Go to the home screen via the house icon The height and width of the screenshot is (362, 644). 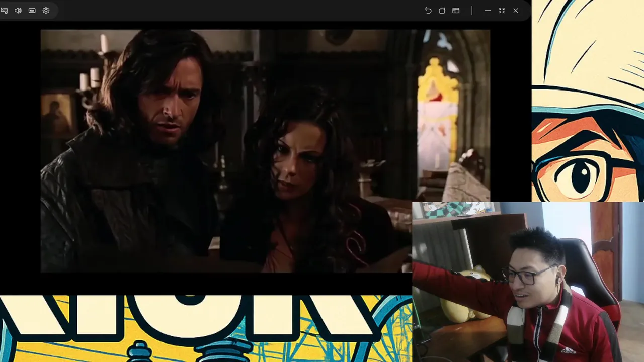tap(442, 11)
